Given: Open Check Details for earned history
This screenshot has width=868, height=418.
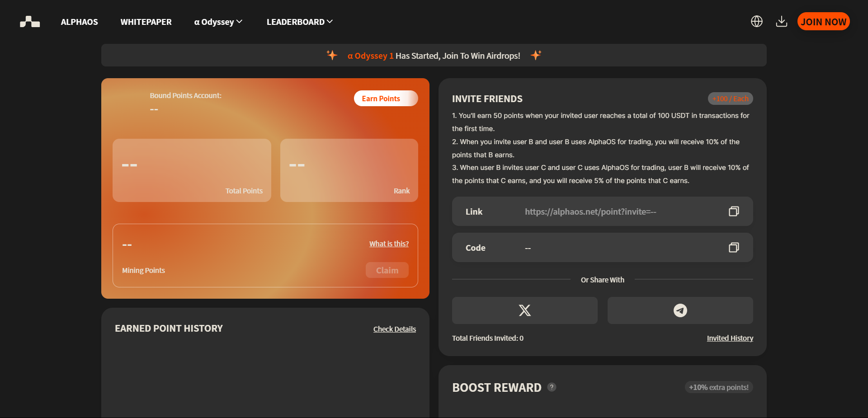Looking at the screenshot, I should click(394, 329).
